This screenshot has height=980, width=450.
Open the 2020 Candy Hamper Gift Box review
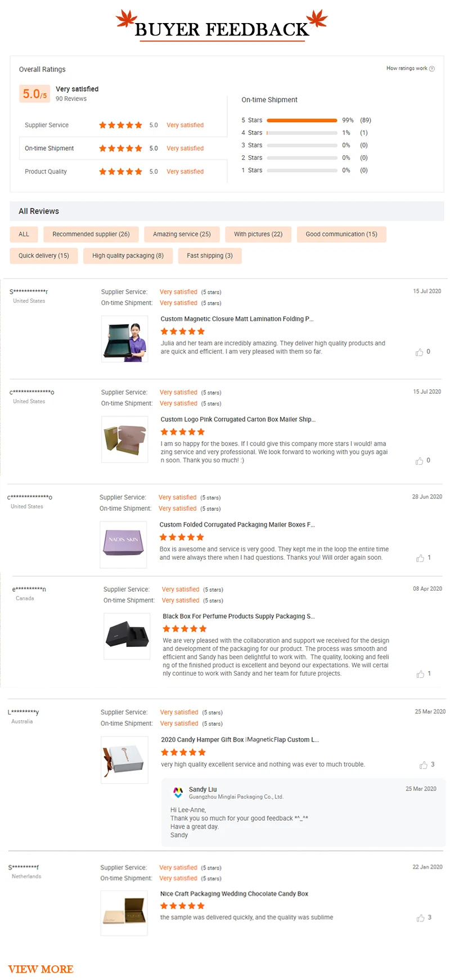[240, 739]
